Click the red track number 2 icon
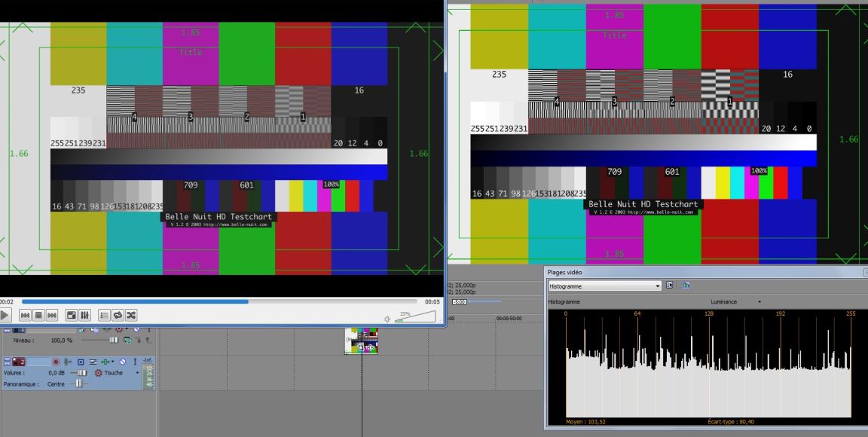This screenshot has height=437, width=868. pos(20,362)
